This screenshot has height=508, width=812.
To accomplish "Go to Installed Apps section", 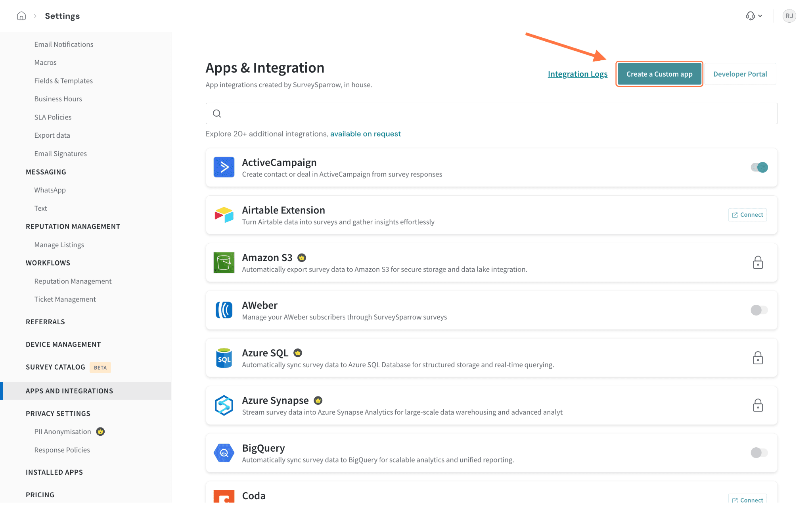I will click(54, 472).
